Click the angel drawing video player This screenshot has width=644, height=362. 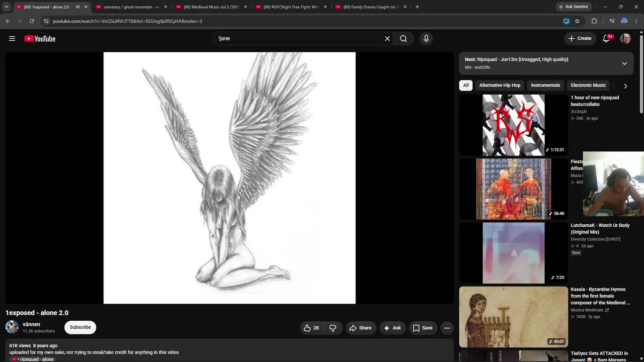click(x=229, y=178)
